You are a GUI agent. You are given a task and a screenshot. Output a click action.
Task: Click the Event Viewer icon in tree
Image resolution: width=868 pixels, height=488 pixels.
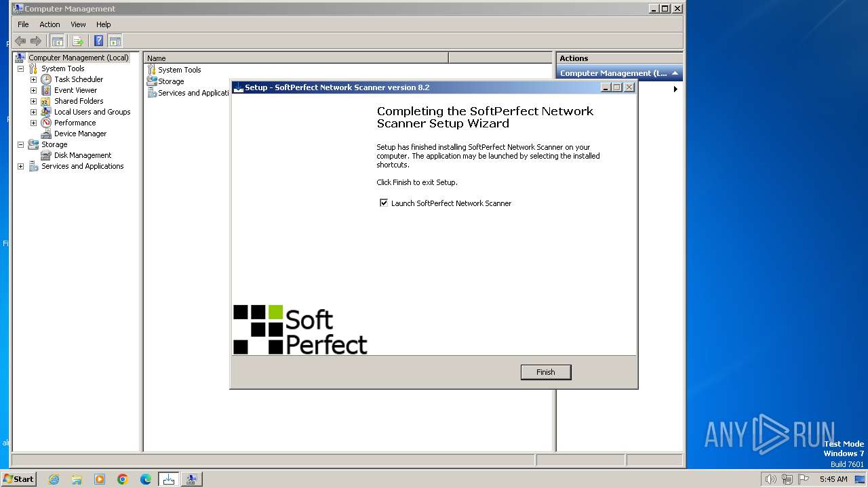click(x=46, y=90)
